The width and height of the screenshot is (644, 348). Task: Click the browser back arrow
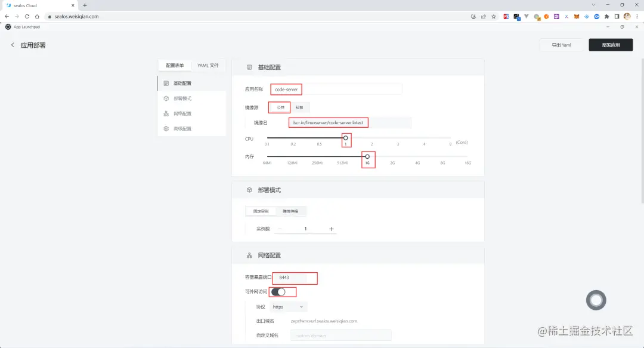coord(7,17)
